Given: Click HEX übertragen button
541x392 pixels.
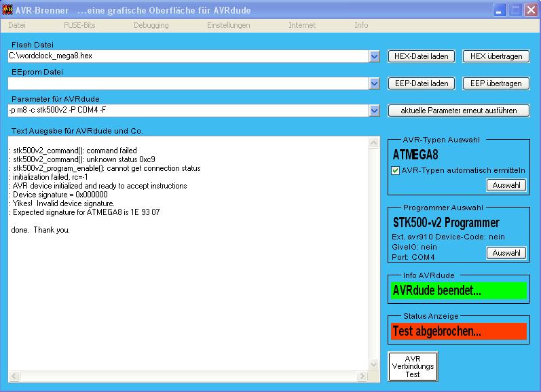Looking at the screenshot, I should (x=496, y=56).
